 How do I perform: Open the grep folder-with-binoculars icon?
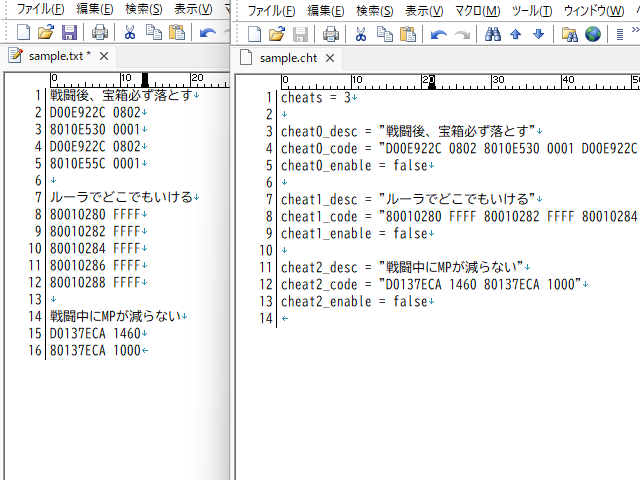coord(570,34)
